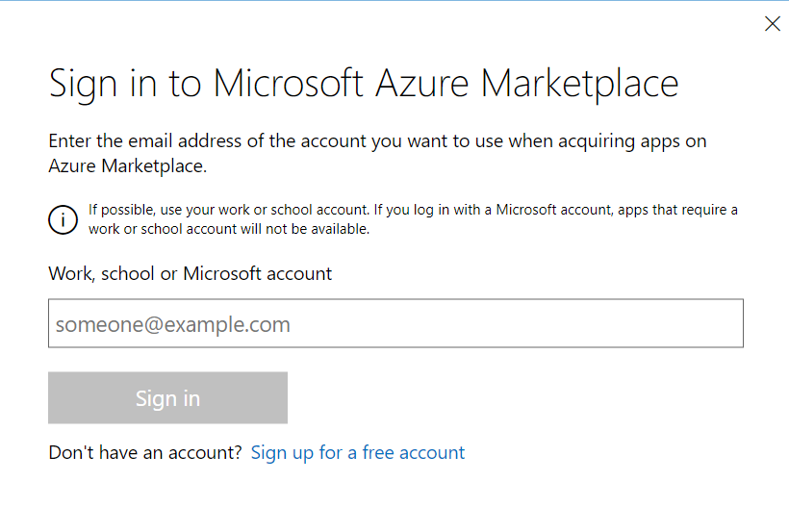Click If possible, use your work or school account
Screen dimensions: 789x532
[x=229, y=210]
